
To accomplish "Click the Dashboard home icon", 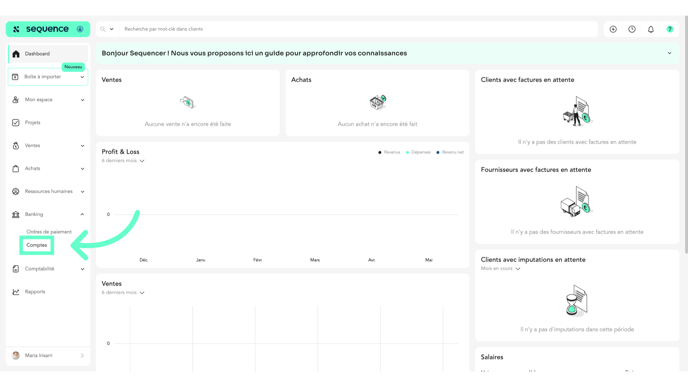I will point(16,54).
